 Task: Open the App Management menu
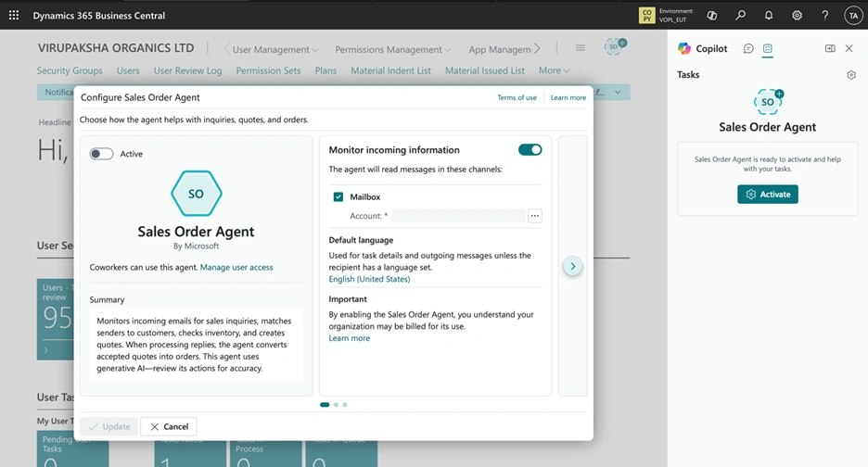coord(500,49)
